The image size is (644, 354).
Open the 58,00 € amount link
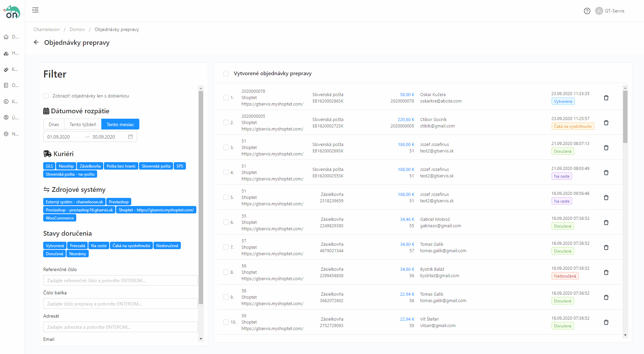coord(407,95)
